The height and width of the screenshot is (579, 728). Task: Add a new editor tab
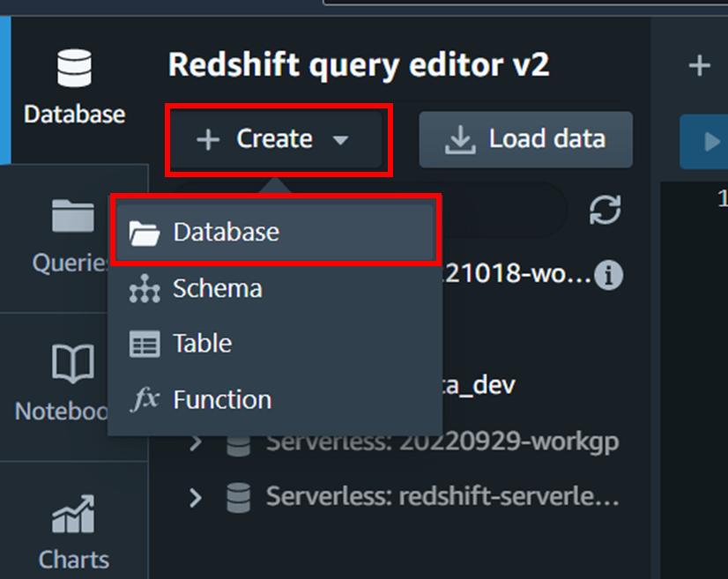click(699, 65)
